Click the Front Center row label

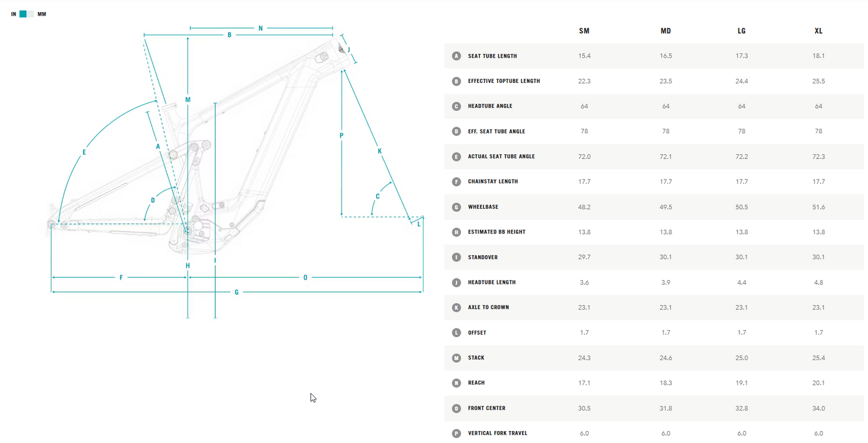[x=487, y=408]
